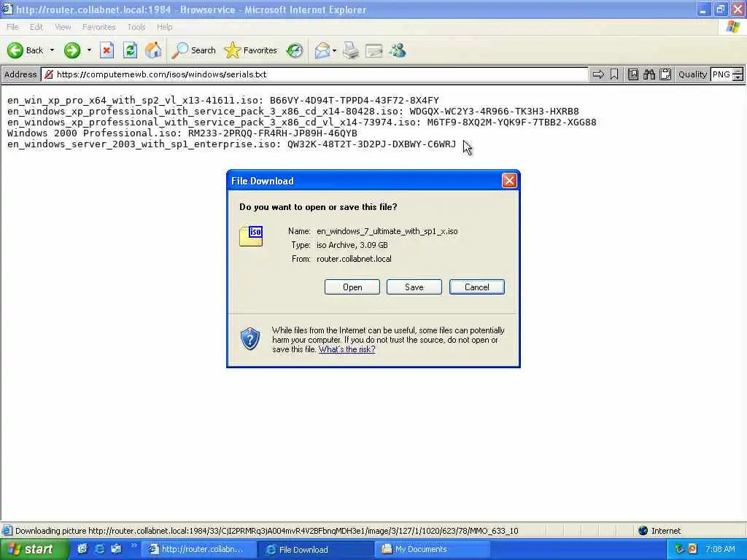Click the Mail envelope icon
Screen dimensions: 747x560
tap(322, 50)
